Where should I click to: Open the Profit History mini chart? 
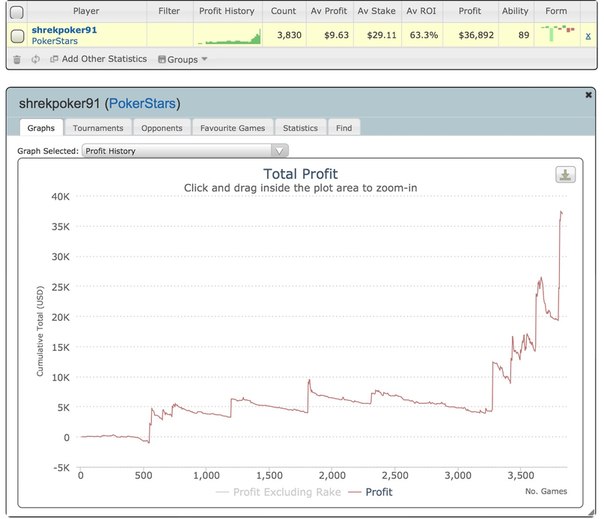pos(230,37)
